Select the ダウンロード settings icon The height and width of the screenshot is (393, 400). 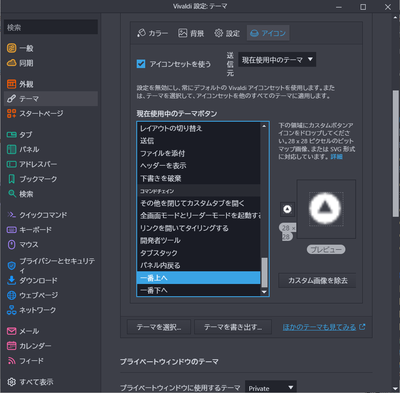click(x=11, y=280)
